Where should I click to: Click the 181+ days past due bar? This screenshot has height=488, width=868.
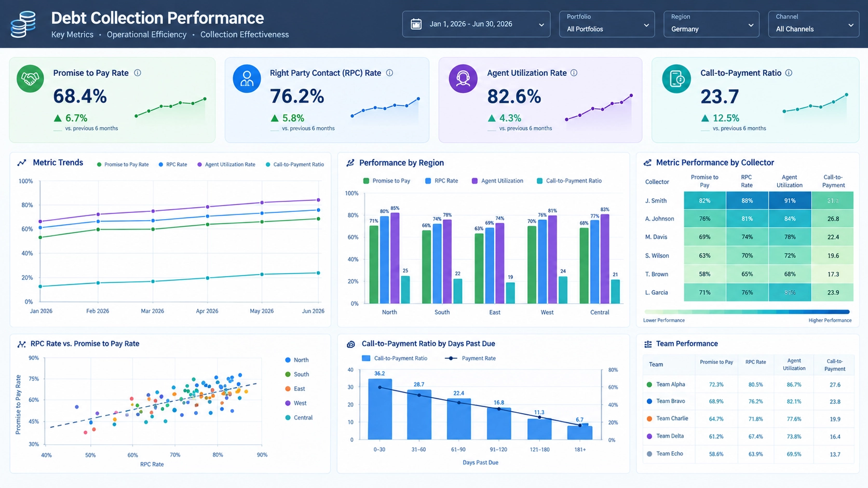click(580, 432)
